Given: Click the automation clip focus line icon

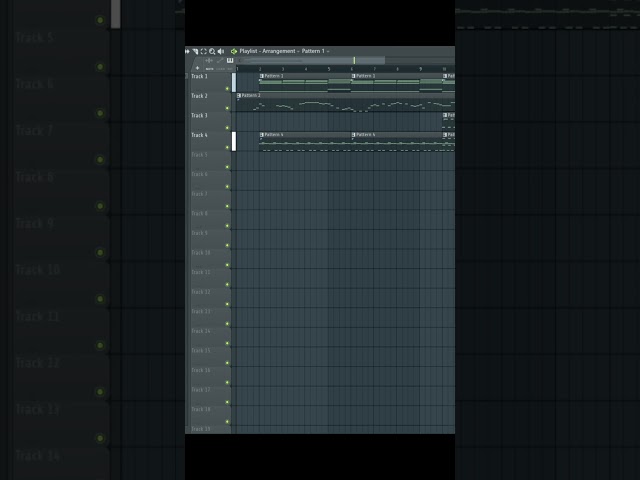Looking at the screenshot, I should (x=220, y=60).
